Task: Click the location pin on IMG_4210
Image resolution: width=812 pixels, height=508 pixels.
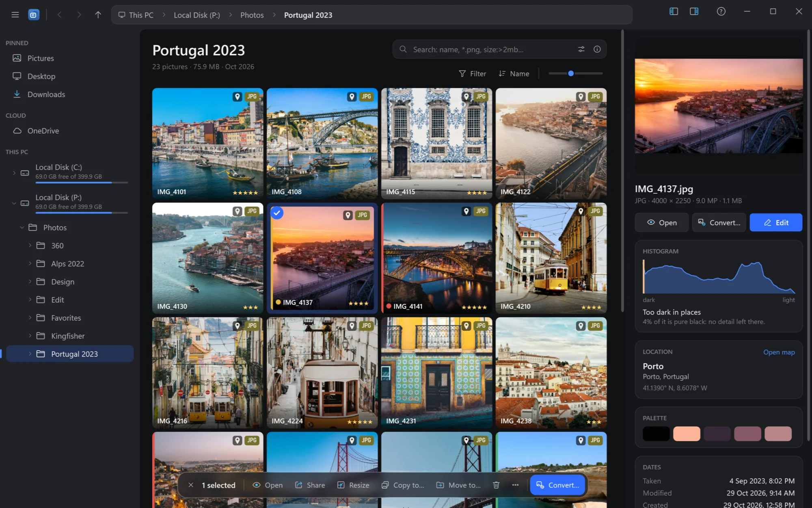Action: [x=581, y=211]
